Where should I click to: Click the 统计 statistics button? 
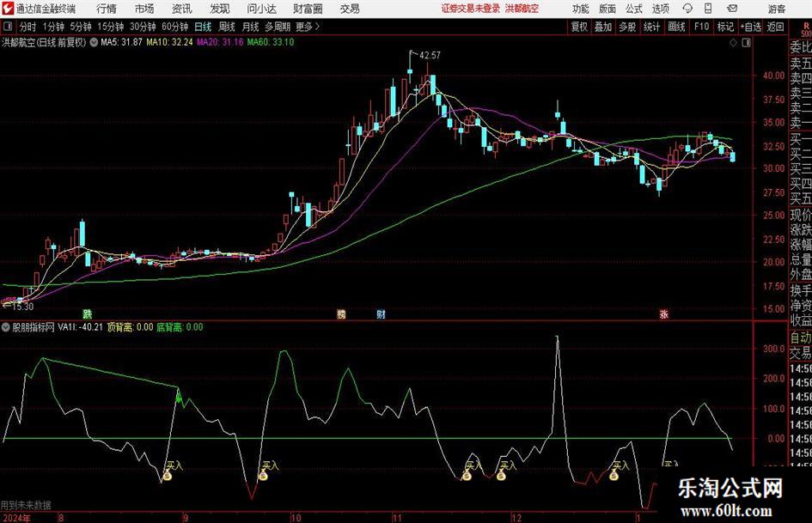(x=651, y=27)
